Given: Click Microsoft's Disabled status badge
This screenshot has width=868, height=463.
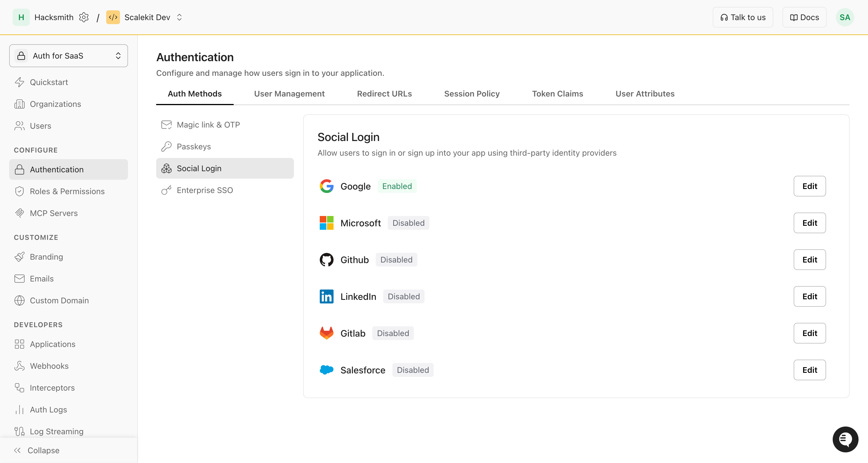Looking at the screenshot, I should click(408, 223).
